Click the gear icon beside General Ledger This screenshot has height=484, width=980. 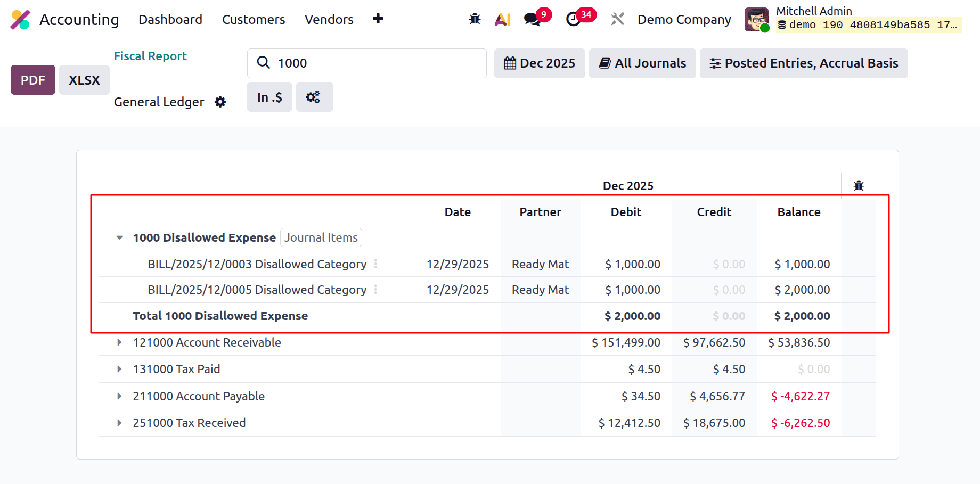coord(220,102)
